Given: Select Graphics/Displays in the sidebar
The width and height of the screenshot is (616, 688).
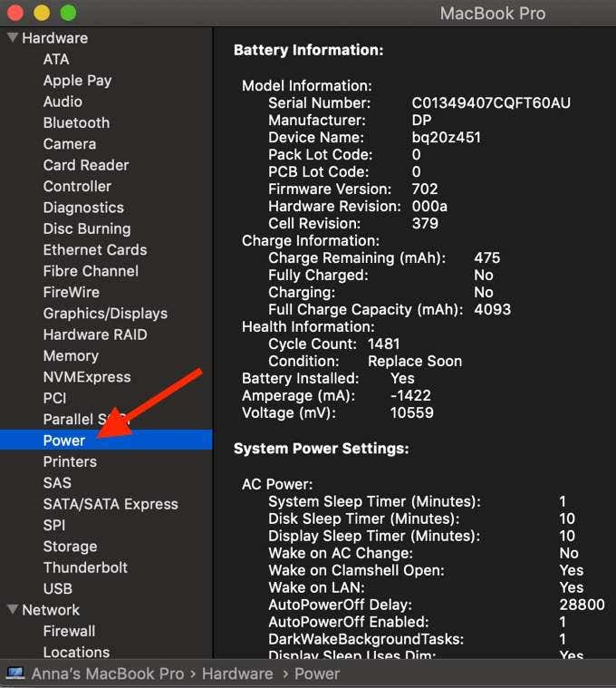Looking at the screenshot, I should click(x=105, y=314).
